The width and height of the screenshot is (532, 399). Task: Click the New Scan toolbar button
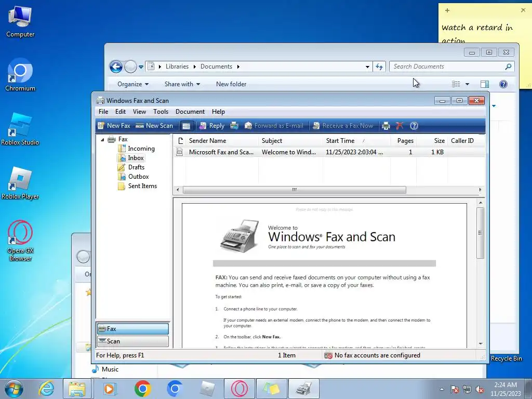pyautogui.click(x=154, y=126)
